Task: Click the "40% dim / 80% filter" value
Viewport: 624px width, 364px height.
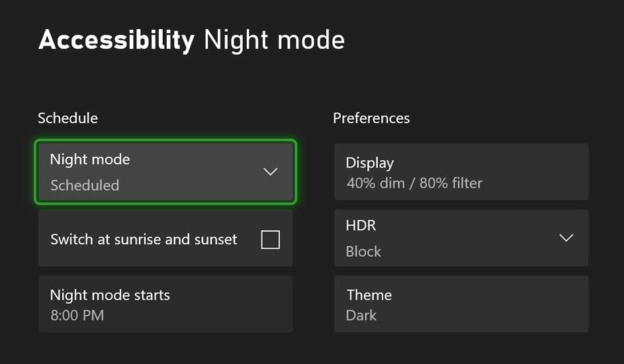Action: [x=414, y=183]
